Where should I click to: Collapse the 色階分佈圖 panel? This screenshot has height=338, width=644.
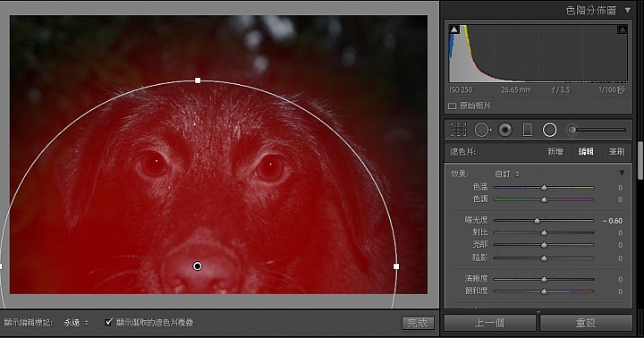click(x=628, y=10)
